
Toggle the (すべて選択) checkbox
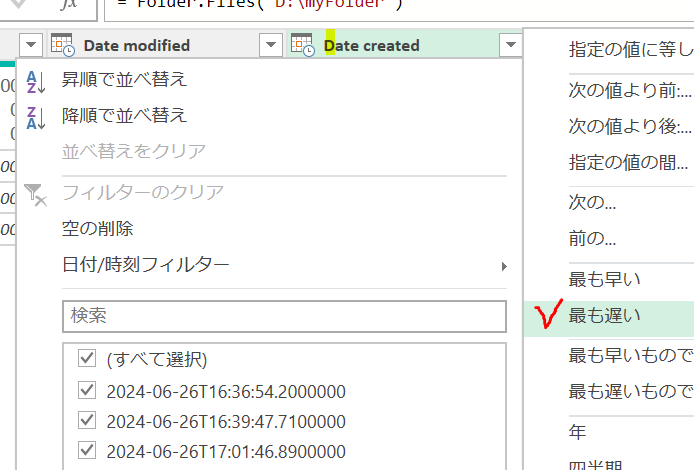click(86, 358)
